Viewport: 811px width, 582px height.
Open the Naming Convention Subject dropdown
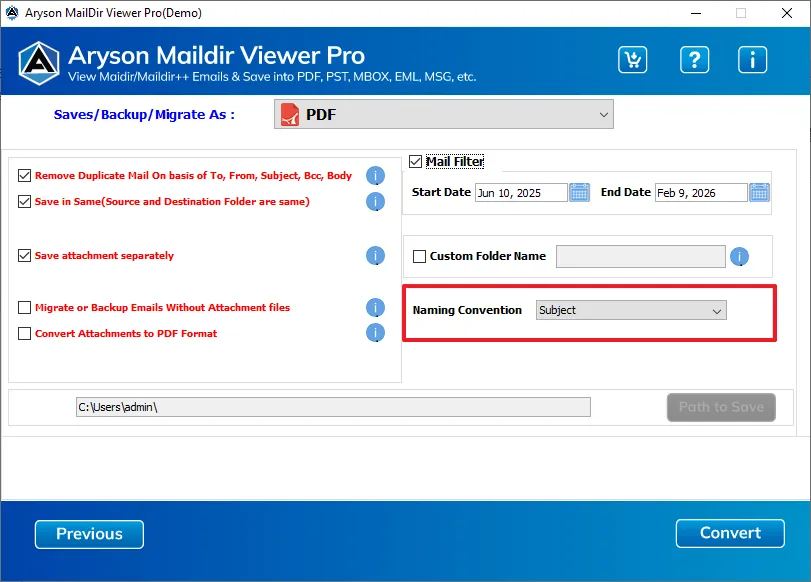631,310
